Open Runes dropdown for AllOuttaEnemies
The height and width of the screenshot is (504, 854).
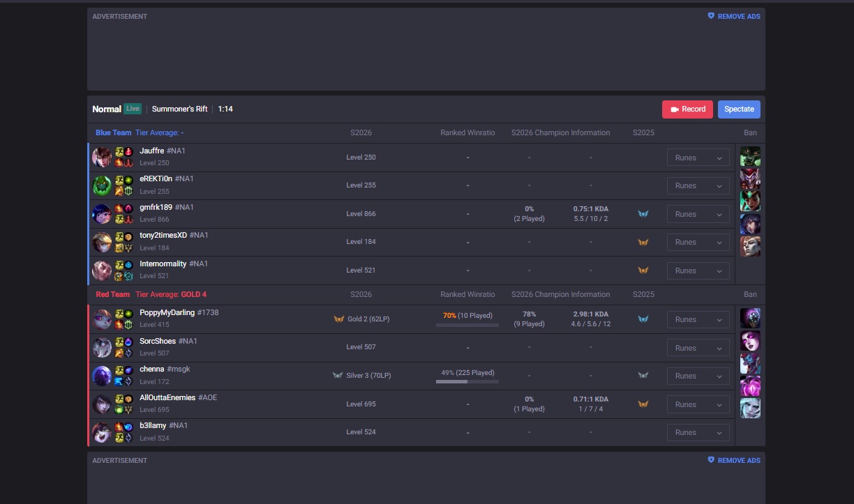point(698,404)
